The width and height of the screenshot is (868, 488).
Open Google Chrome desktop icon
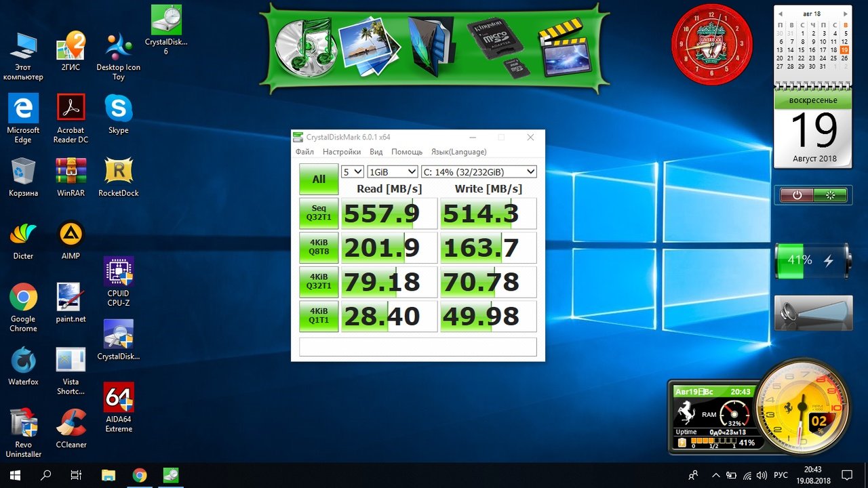(23, 308)
